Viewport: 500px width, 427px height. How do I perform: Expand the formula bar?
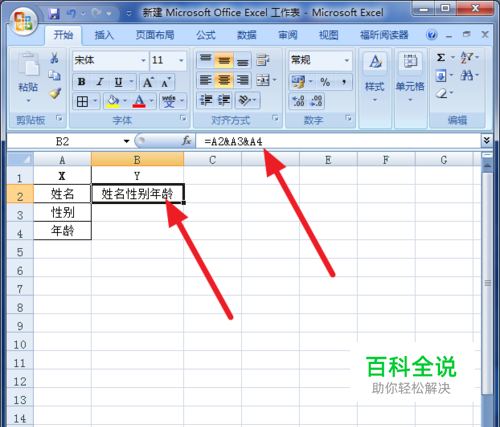pyautogui.click(x=487, y=141)
